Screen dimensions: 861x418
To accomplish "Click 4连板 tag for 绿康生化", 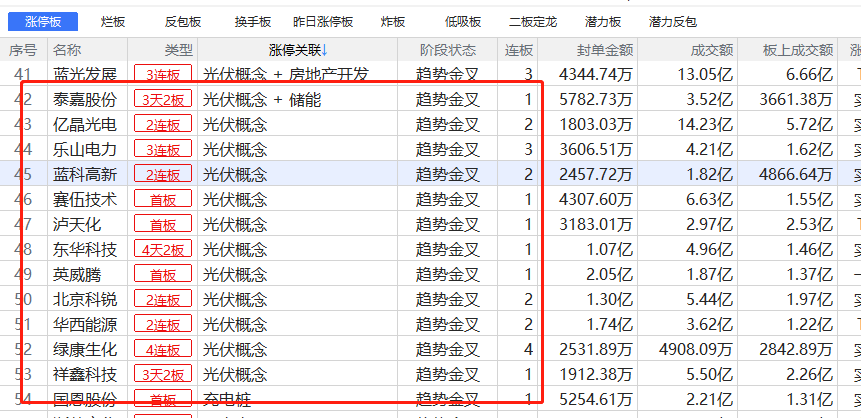I will (163, 349).
